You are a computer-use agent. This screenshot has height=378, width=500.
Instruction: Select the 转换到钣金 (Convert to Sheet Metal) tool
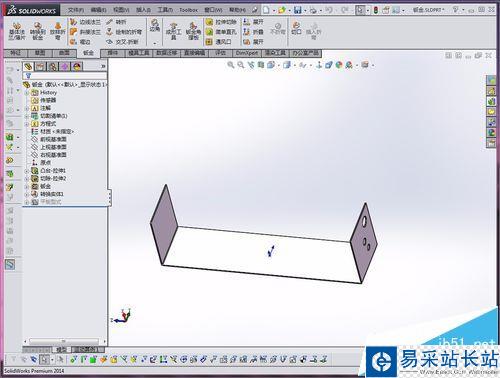[38, 31]
